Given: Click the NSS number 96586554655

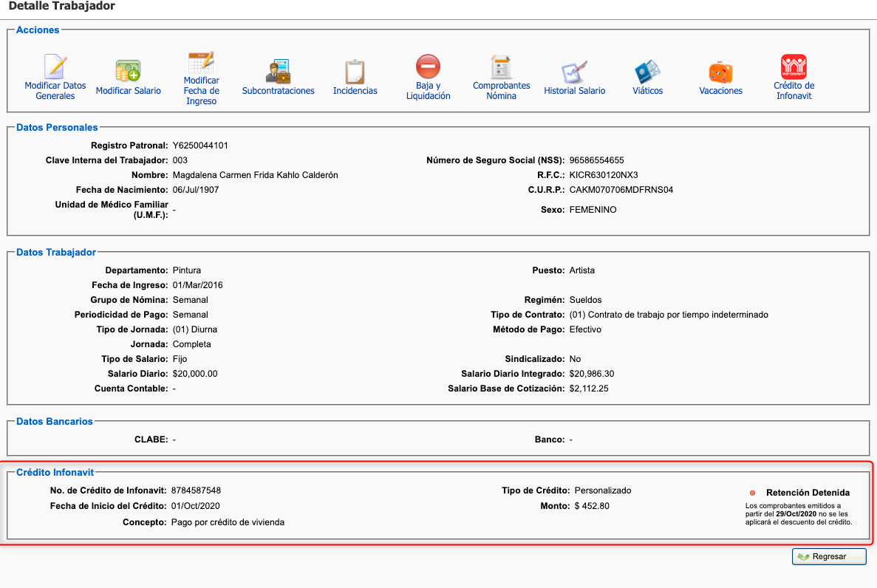Looking at the screenshot, I should (x=596, y=160).
